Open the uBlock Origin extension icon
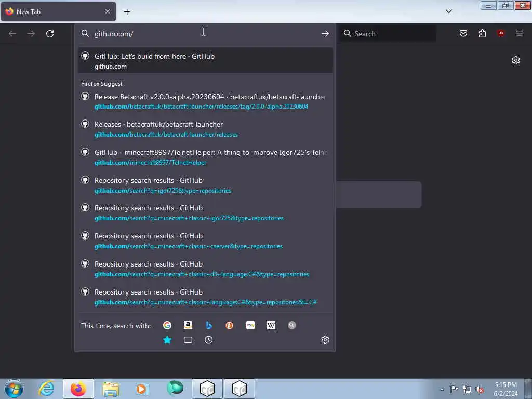 tap(500, 33)
